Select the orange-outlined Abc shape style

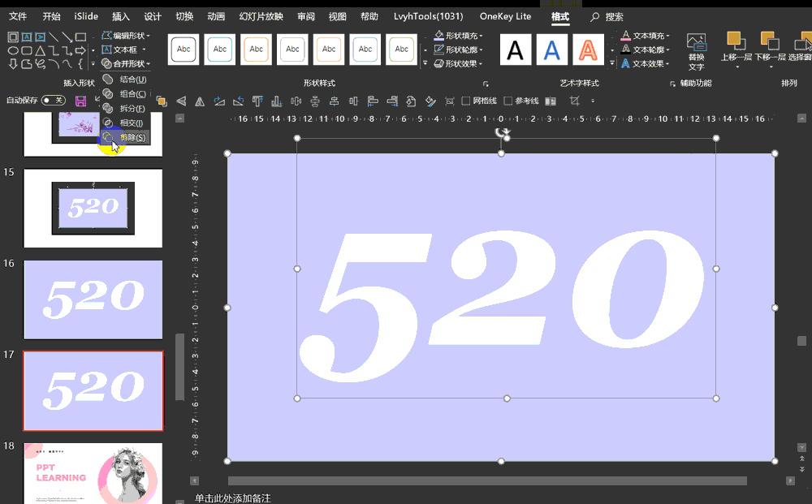(x=257, y=50)
